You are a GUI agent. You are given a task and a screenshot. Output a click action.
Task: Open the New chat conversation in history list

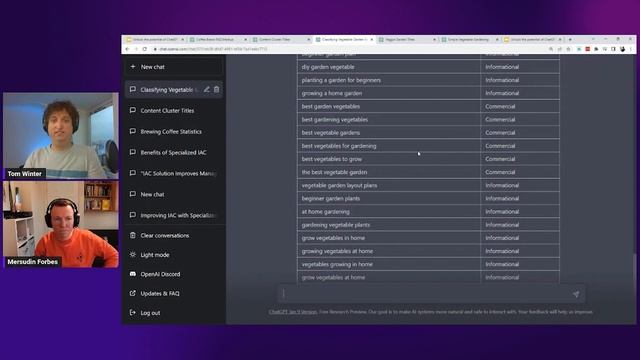pyautogui.click(x=173, y=194)
